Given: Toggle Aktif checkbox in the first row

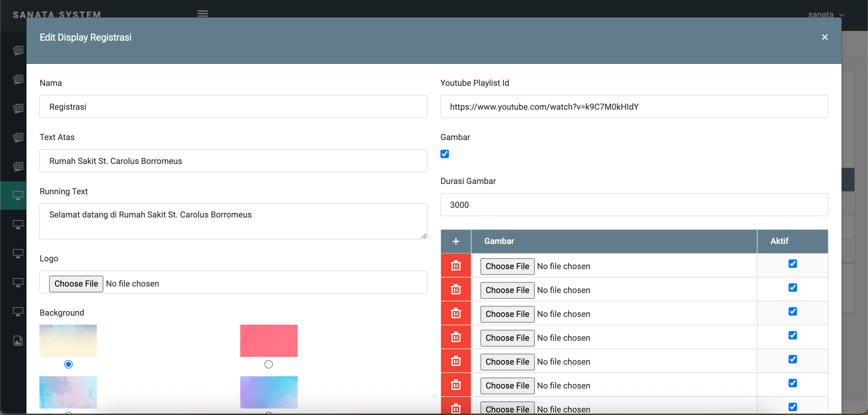Looking at the screenshot, I should point(792,264).
